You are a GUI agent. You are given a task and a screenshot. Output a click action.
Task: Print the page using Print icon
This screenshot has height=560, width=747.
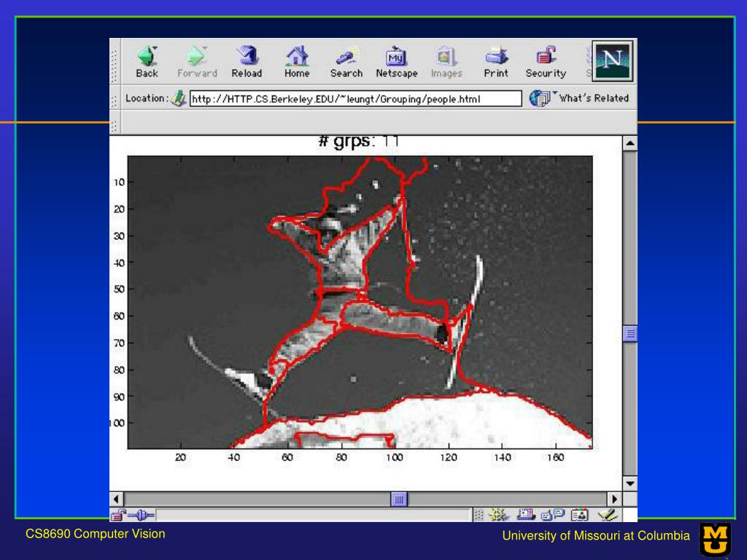coord(495,61)
